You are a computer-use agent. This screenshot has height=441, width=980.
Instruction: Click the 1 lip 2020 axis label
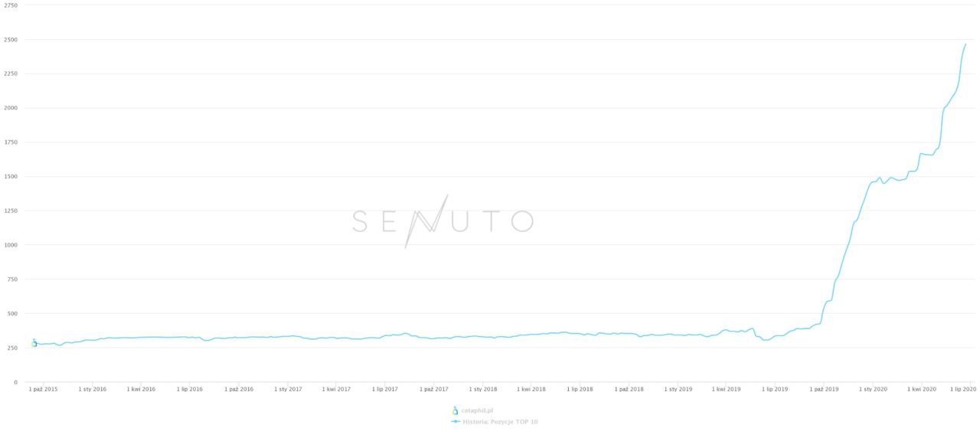(963, 389)
